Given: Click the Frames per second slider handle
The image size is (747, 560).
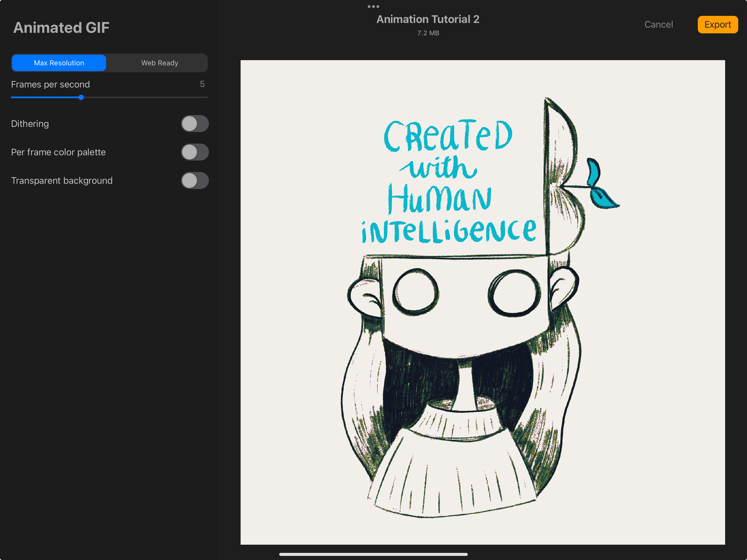Looking at the screenshot, I should pos(81,97).
